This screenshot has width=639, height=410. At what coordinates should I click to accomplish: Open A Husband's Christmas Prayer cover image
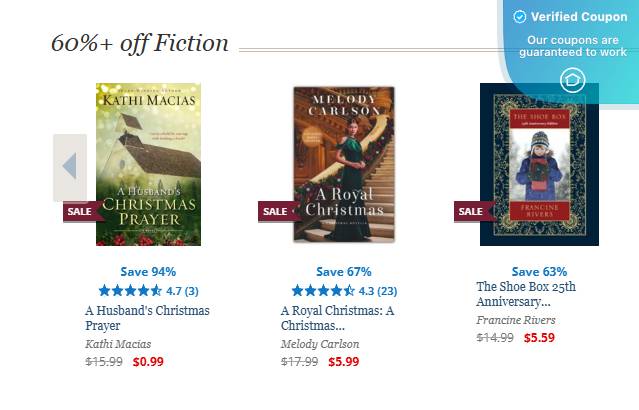pos(148,164)
